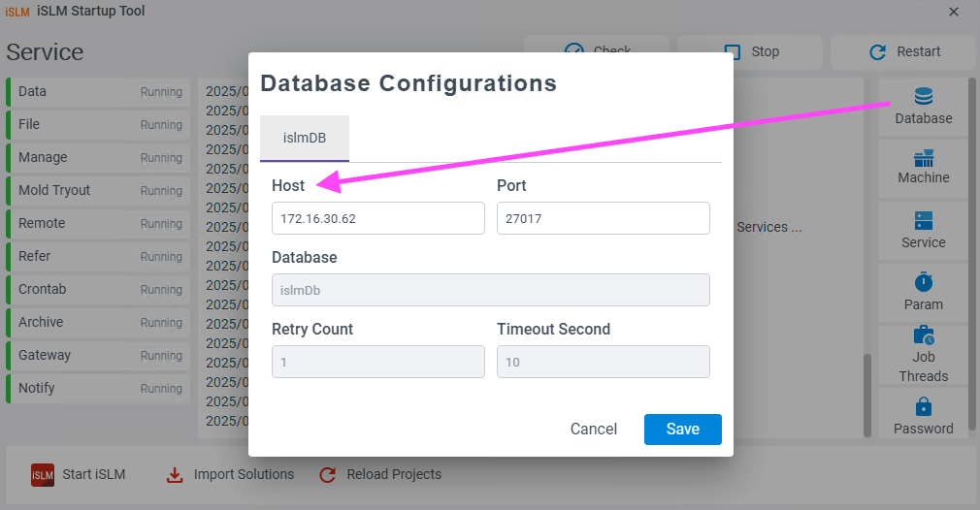
Task: Open the Param timer icon
Action: click(x=923, y=282)
